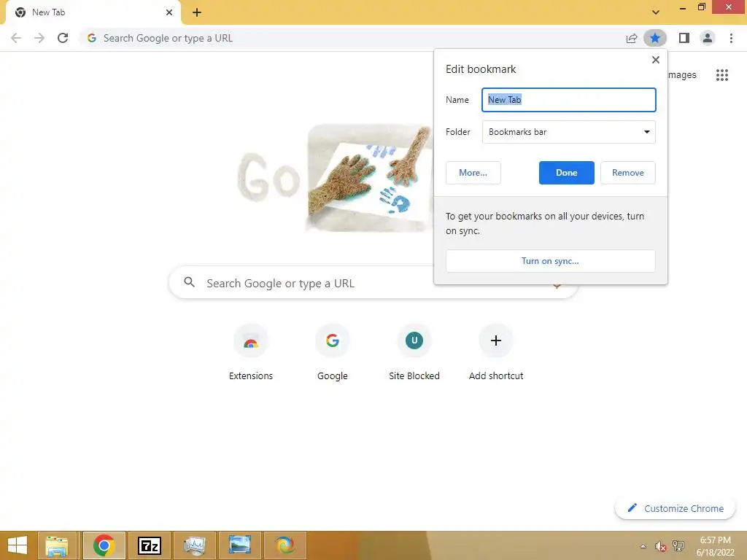Click the bookmark Name text field

(569, 100)
